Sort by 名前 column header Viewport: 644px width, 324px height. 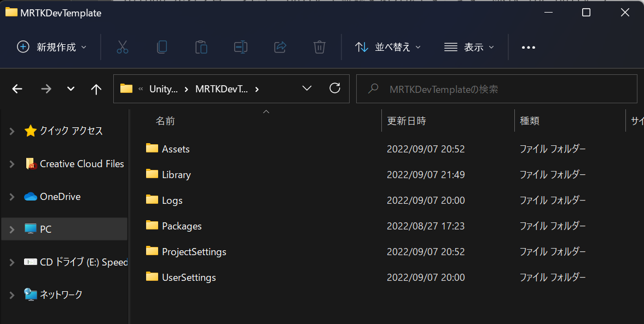[x=165, y=121]
